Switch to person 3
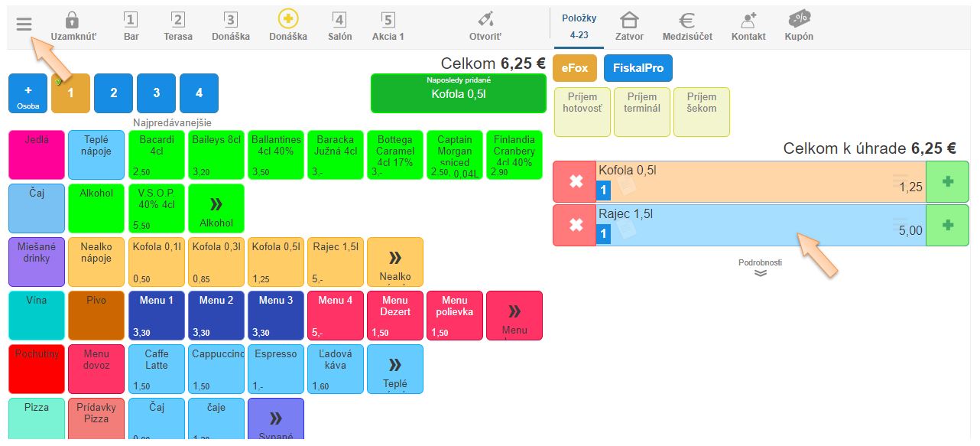Screen dimensions: 980x446 tap(156, 93)
